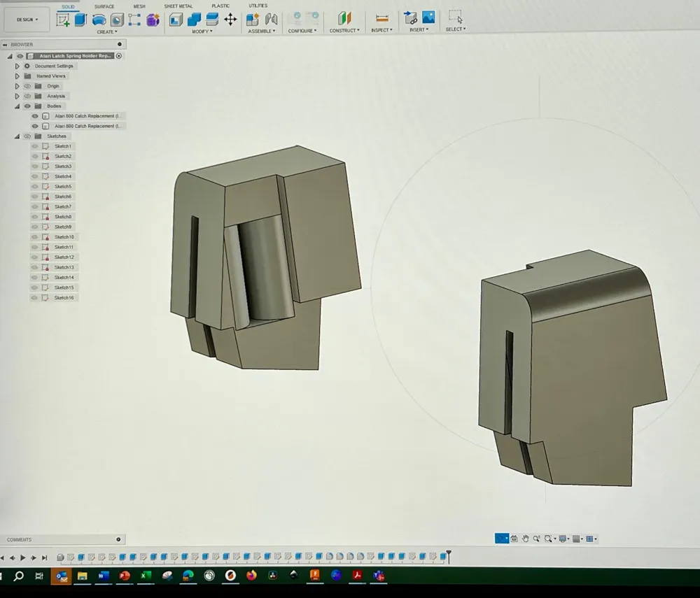700x598 pixels.
Task: Select the Move/Copy arrows tool
Action: (230, 19)
